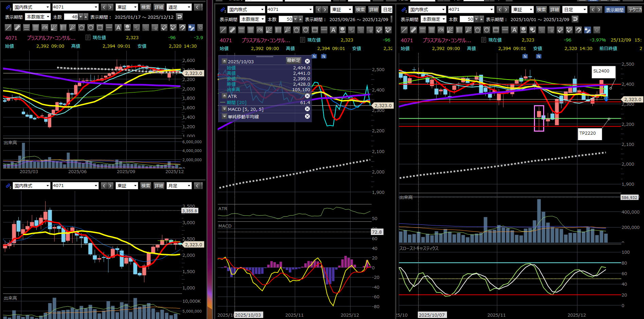Screen dimensions: 644x319
Task: Open the テクニカル tab in right chart
Action: 635,10
